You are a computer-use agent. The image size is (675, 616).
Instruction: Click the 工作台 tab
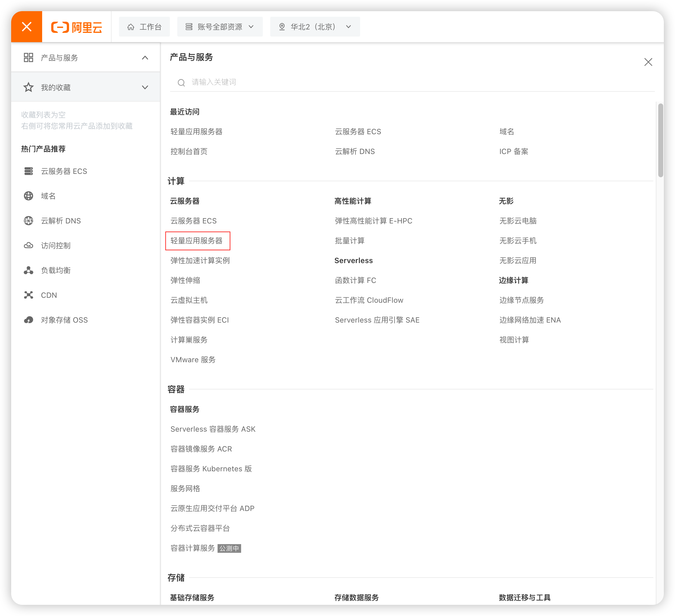(x=144, y=27)
